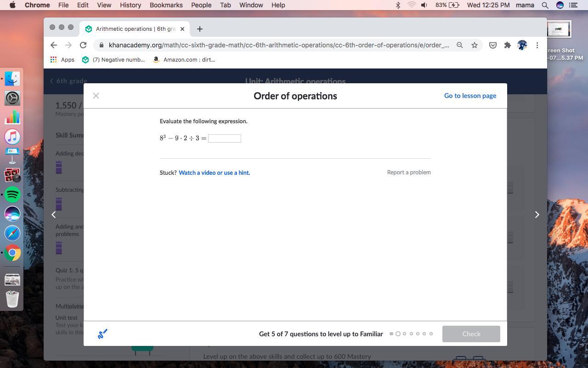Open Numbers from the Dock

12,117
